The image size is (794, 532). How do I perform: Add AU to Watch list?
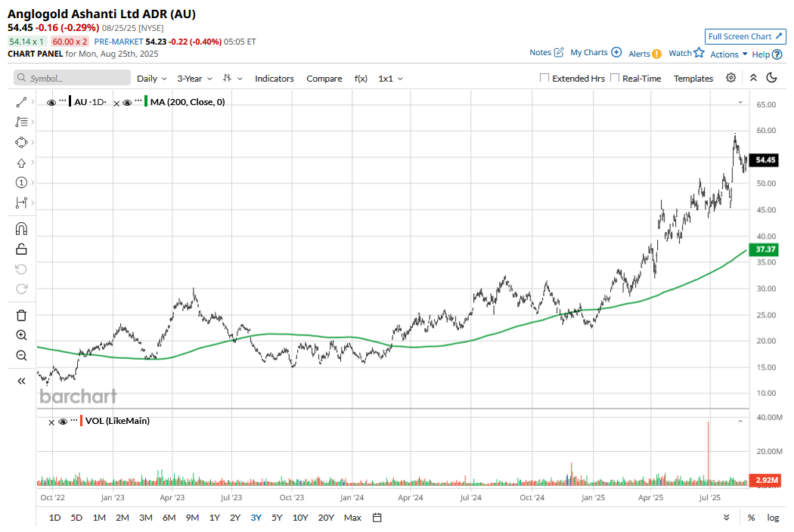click(x=686, y=53)
